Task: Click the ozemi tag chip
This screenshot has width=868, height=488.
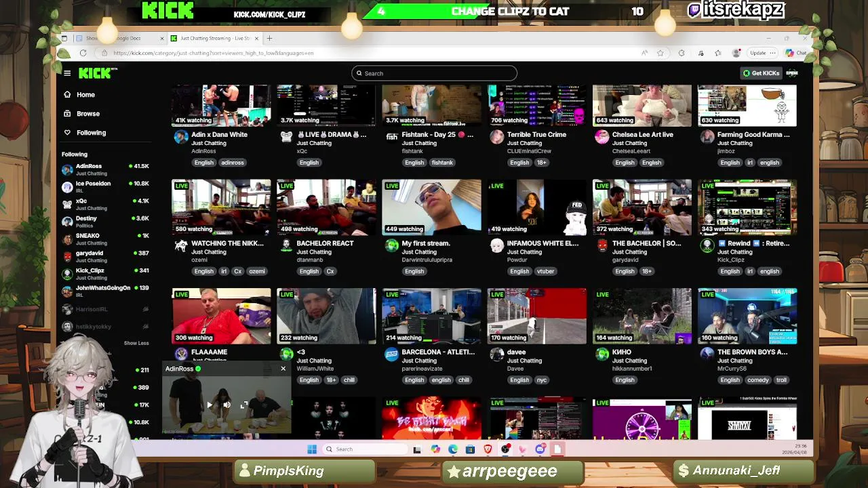Action: [x=257, y=271]
